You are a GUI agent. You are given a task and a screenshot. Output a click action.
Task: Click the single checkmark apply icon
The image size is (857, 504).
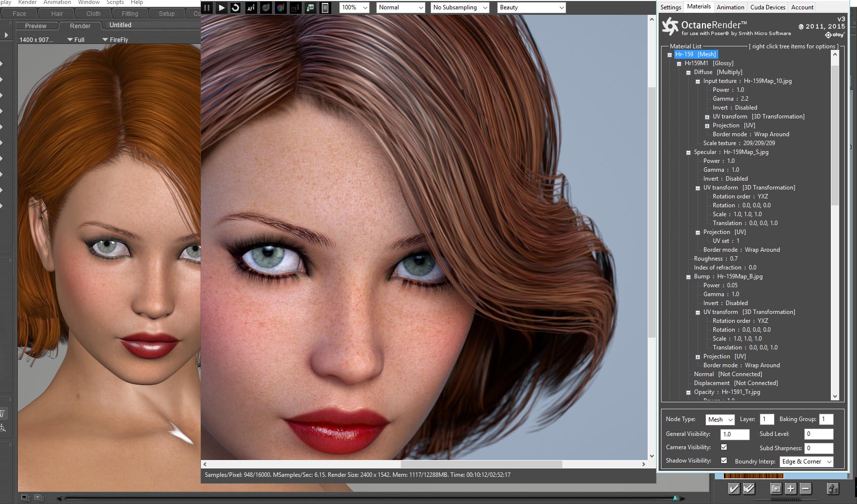pyautogui.click(x=734, y=488)
